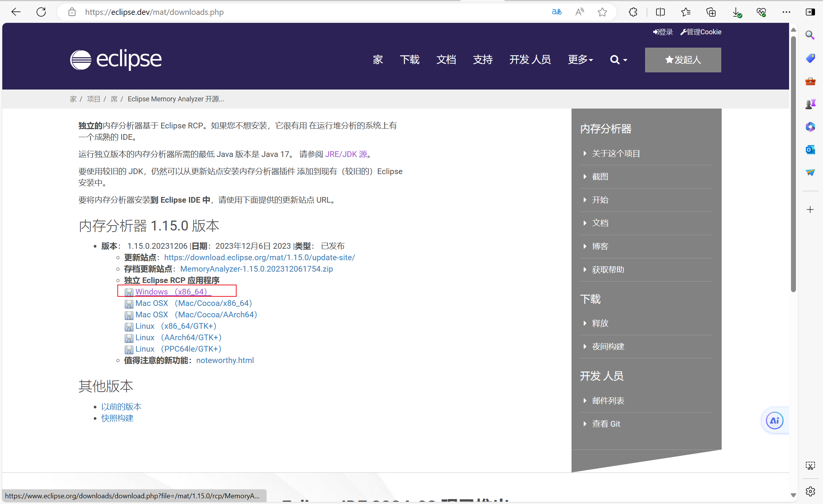This screenshot has width=823, height=504.
Task: Reload the current page
Action: 41,12
